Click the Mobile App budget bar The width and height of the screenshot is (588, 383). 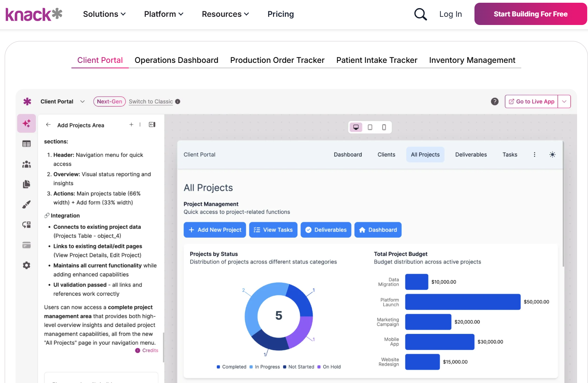(440, 342)
